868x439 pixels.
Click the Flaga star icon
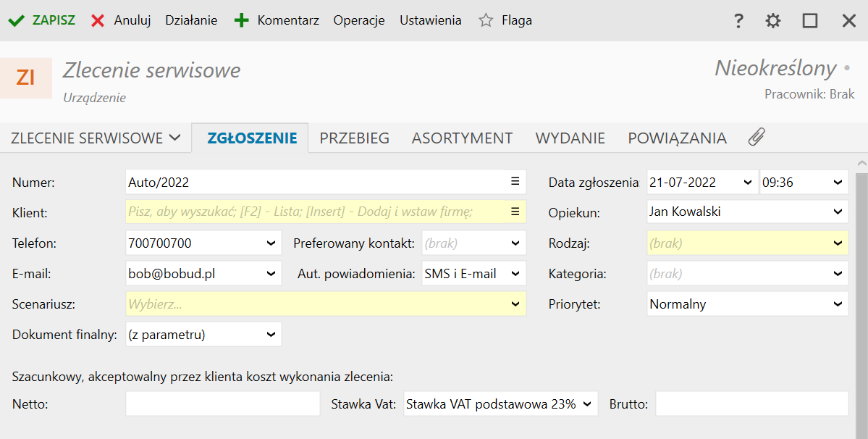click(486, 21)
